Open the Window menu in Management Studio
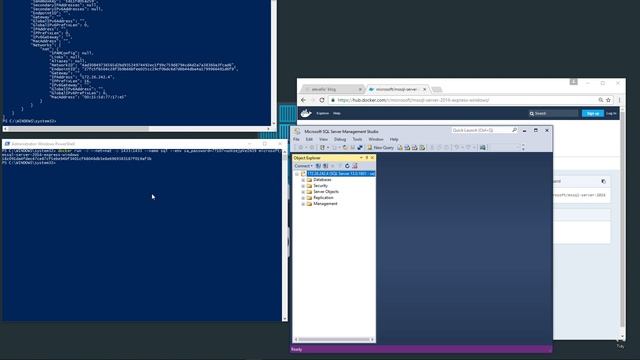 [x=376, y=139]
